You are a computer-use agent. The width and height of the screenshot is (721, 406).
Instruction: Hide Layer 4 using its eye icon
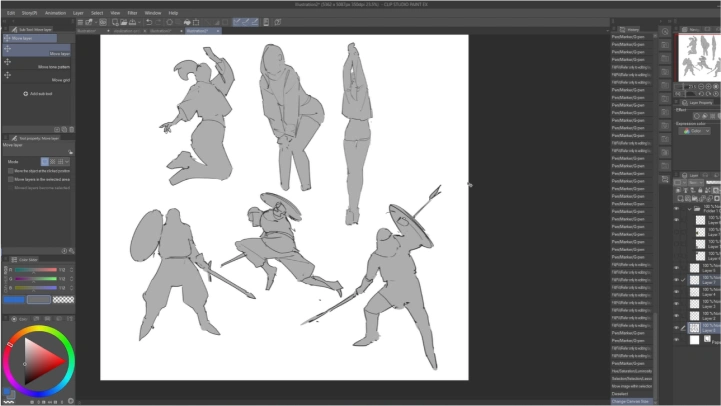(676, 292)
